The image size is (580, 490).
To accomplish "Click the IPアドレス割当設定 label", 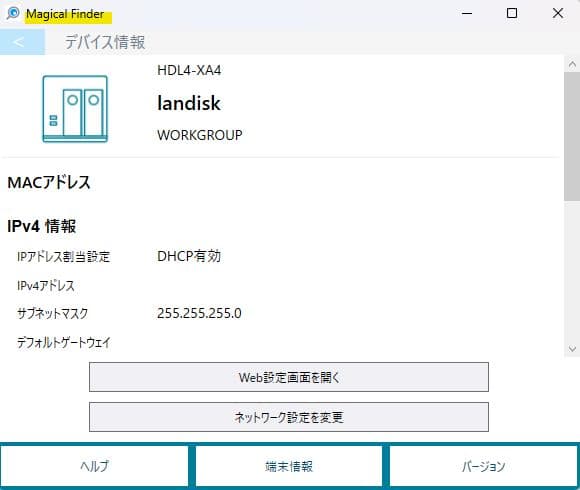I will [63, 256].
